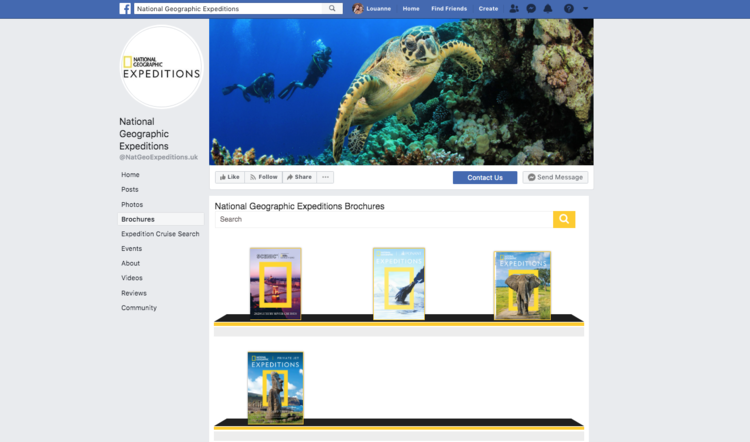Open Expedition Cruise Search tab

coord(160,234)
